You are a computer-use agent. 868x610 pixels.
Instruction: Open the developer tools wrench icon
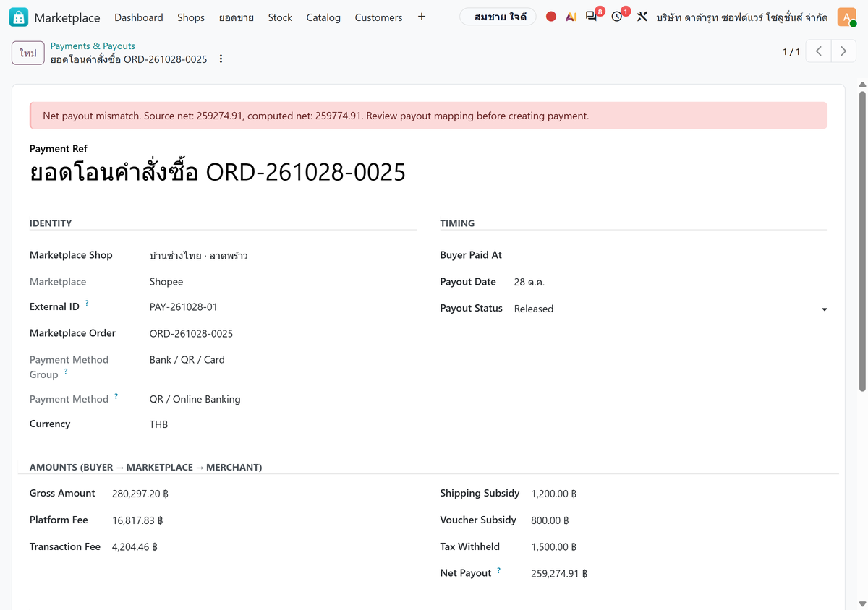coord(642,17)
